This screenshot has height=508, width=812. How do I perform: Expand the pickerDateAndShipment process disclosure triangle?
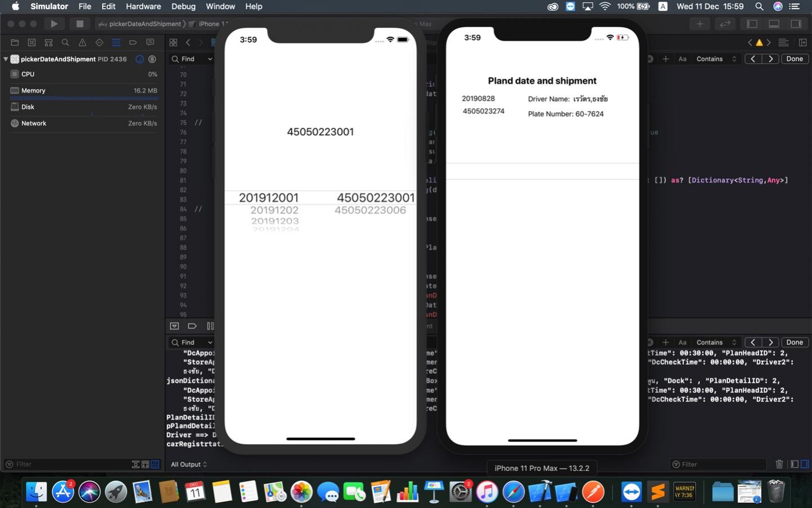(6, 59)
